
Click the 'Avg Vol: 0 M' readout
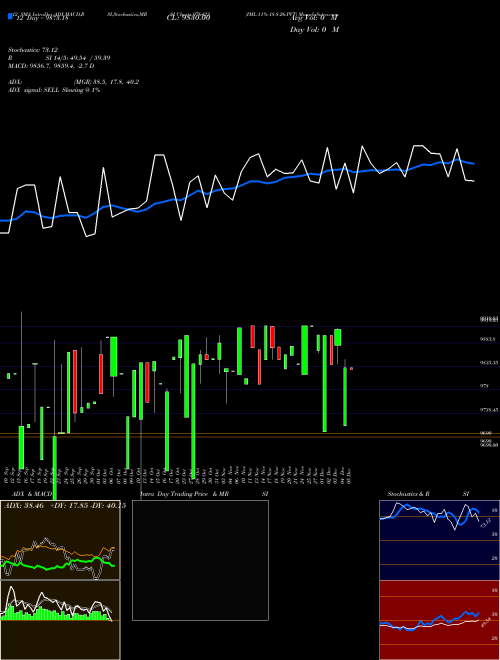tap(314, 18)
